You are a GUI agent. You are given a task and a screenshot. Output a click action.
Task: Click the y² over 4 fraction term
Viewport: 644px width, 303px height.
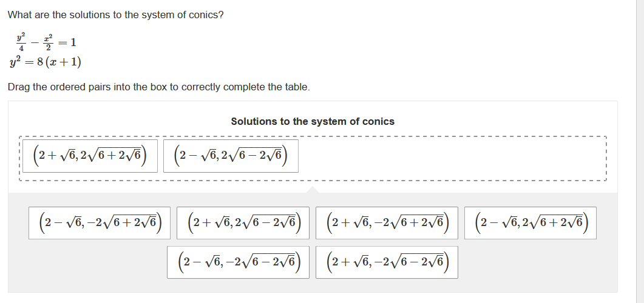(21, 42)
